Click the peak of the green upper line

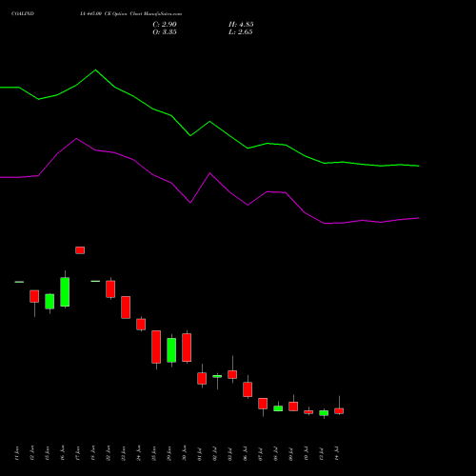coord(96,69)
